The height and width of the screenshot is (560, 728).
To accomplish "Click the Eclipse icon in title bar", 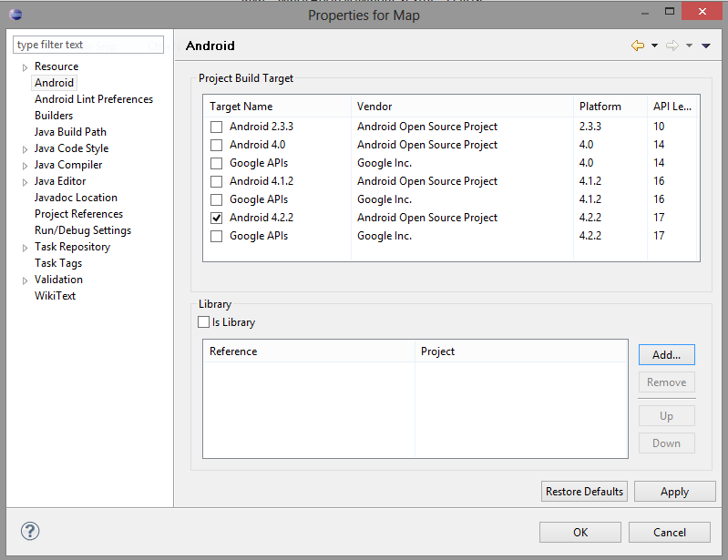I will pyautogui.click(x=15, y=15).
